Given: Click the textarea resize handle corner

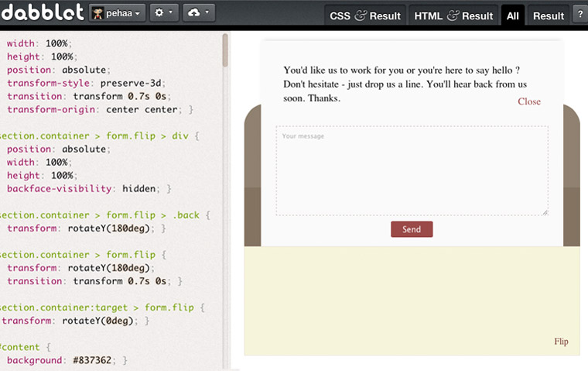Looking at the screenshot, I should click(545, 212).
